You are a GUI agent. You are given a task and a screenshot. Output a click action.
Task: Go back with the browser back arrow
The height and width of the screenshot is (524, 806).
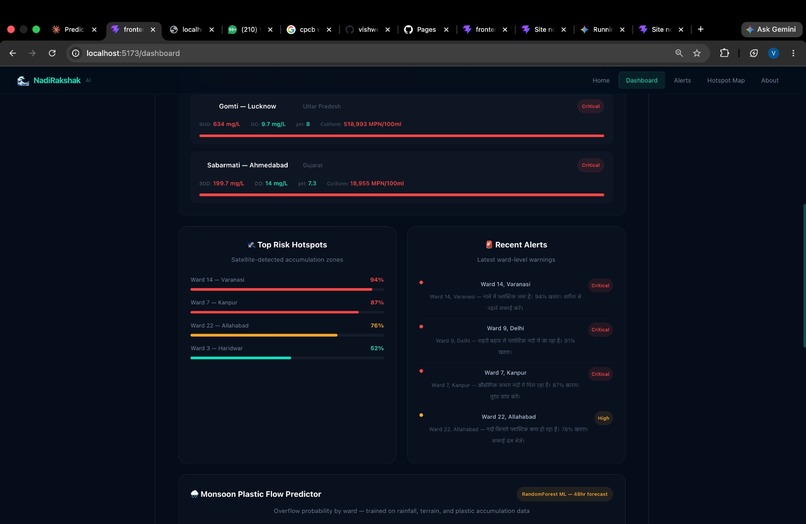(x=13, y=53)
